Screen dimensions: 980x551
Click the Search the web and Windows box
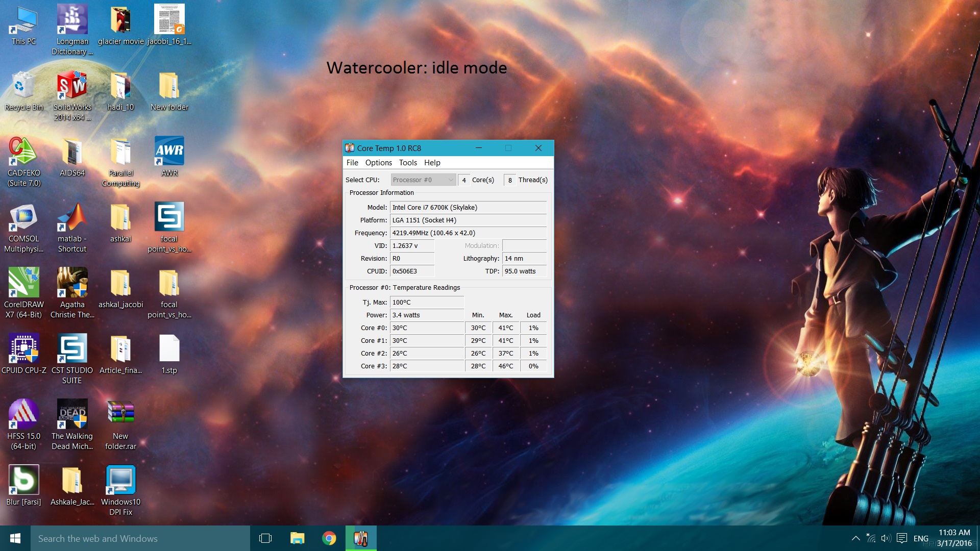point(140,538)
